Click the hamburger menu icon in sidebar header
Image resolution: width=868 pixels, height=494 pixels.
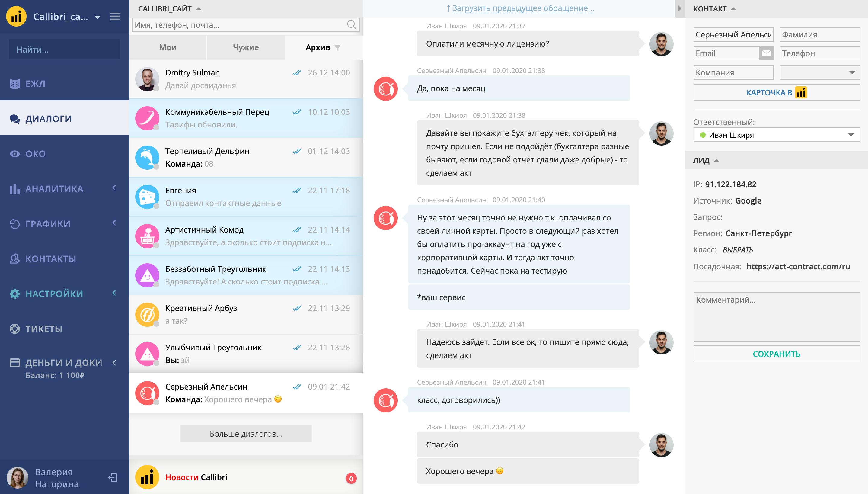coord(115,16)
